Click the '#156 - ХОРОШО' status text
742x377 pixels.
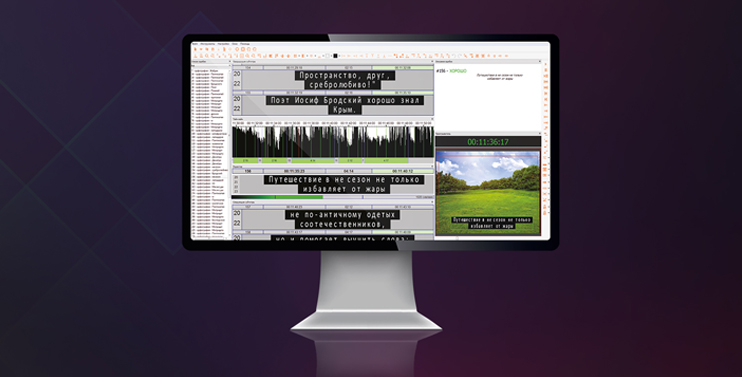click(451, 71)
